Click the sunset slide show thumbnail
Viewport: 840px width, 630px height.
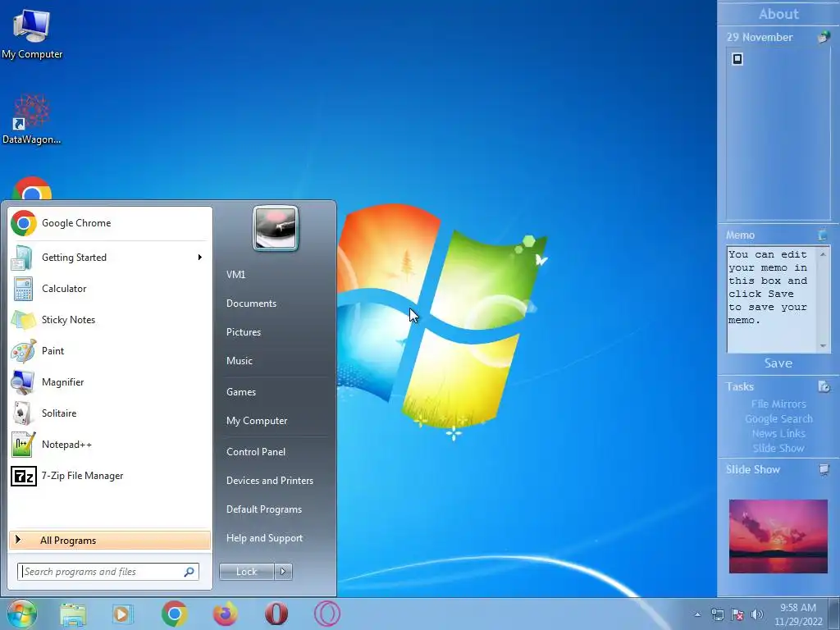(778, 536)
